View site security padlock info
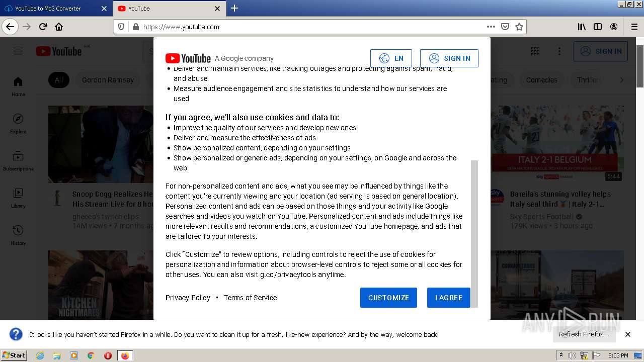The width and height of the screenshot is (644, 362). [x=135, y=27]
